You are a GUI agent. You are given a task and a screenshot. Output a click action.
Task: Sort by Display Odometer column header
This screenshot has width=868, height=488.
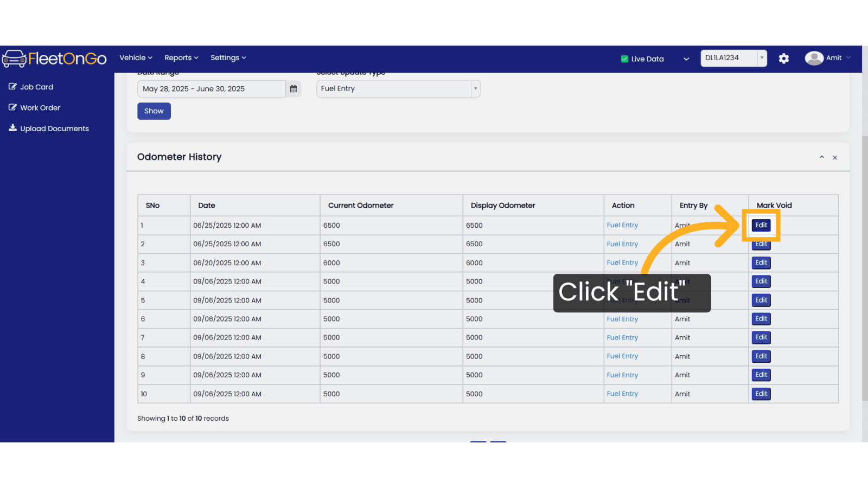(x=533, y=206)
